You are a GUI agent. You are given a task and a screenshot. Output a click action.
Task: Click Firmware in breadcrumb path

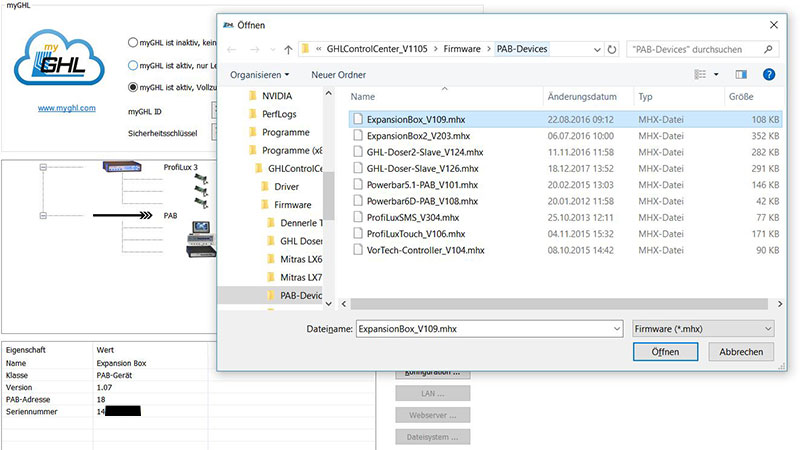[x=462, y=49]
